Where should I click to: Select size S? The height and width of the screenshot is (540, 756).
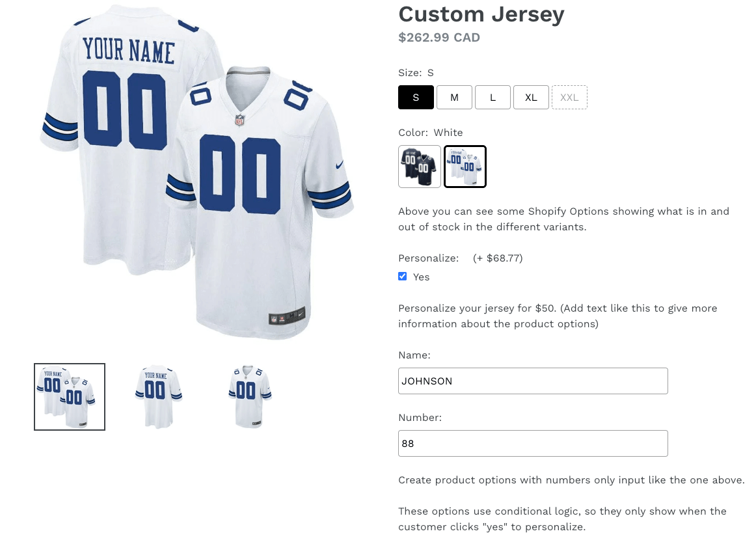(x=416, y=98)
